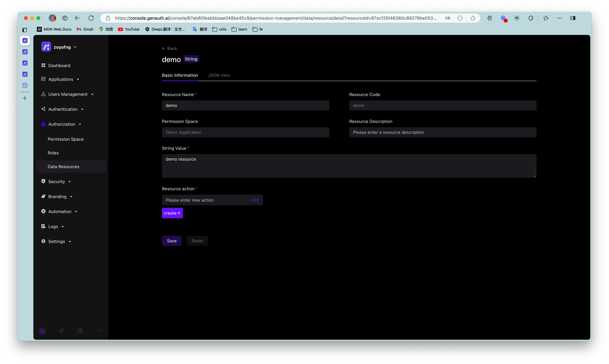
Task: Open the AI assistant robot icon
Action: 42,331
